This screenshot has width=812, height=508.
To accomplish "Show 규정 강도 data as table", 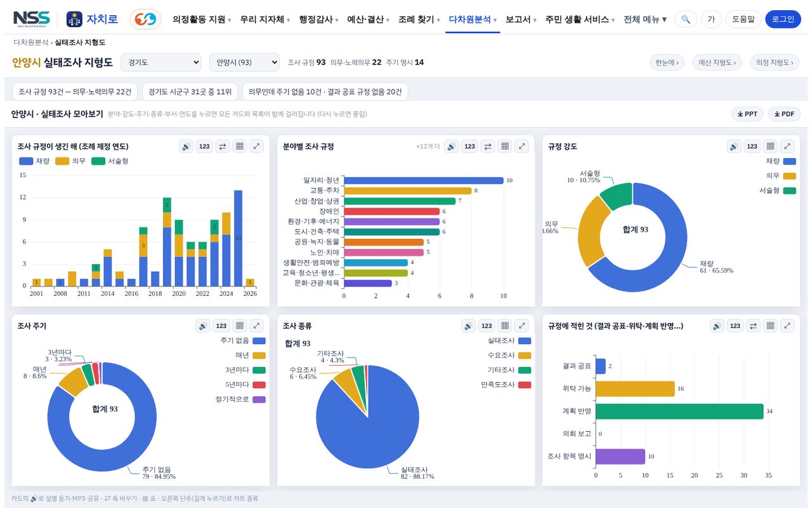I will 769,147.
